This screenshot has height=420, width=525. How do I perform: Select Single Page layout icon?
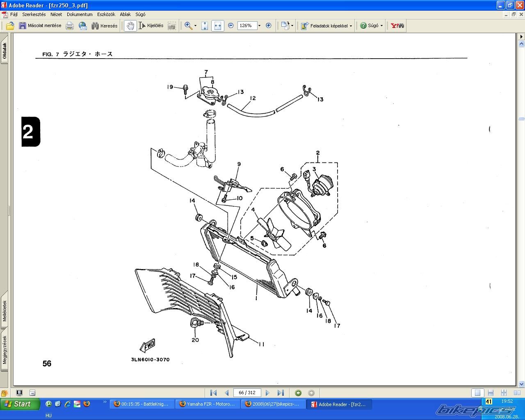click(477, 393)
